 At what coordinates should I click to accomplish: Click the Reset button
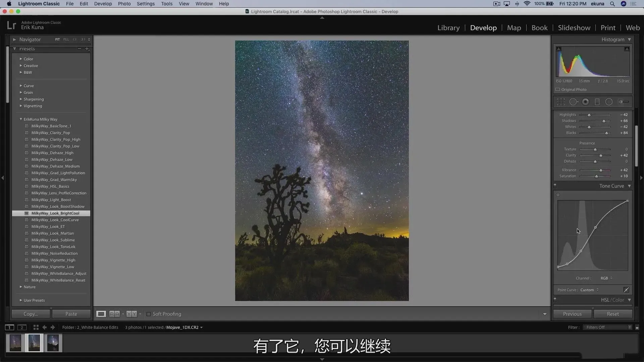coord(613,314)
